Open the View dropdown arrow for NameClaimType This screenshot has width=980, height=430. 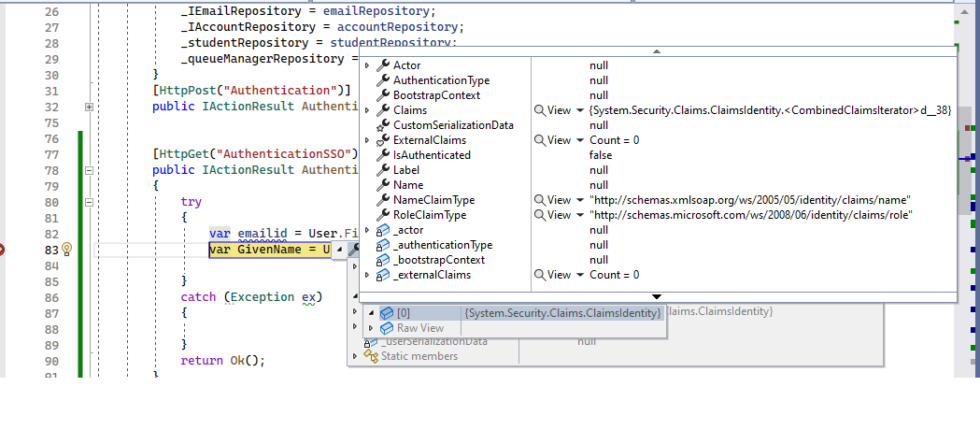point(579,201)
